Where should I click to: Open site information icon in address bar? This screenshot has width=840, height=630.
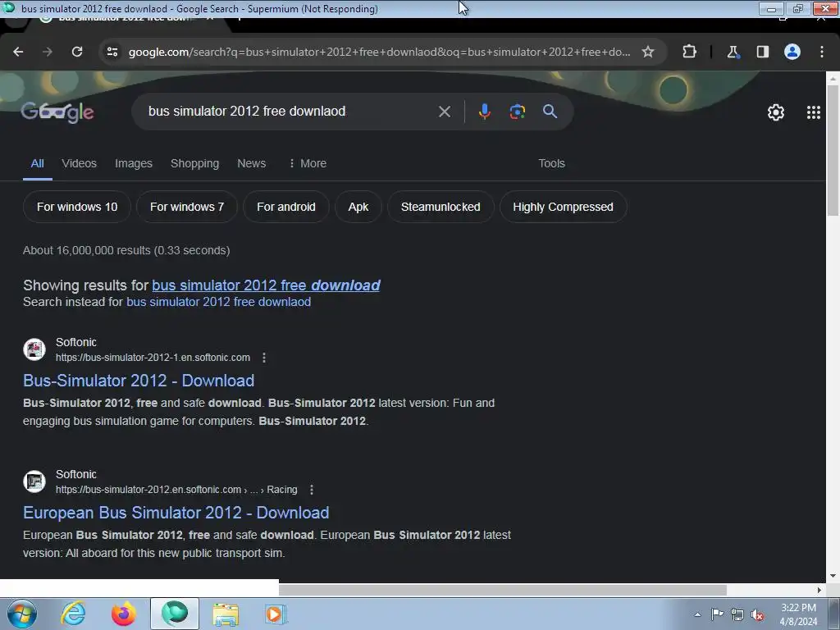point(112,52)
